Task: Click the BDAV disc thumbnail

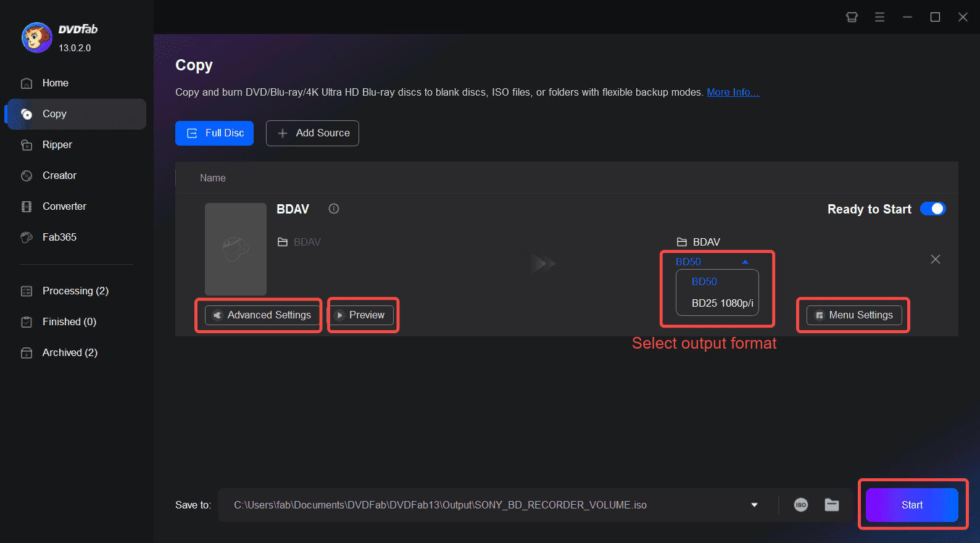Action: click(236, 249)
